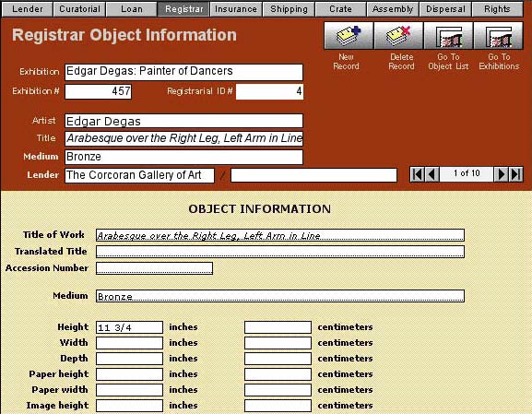Click the header Title field
The height and width of the screenshot is (414, 532).
(x=183, y=138)
